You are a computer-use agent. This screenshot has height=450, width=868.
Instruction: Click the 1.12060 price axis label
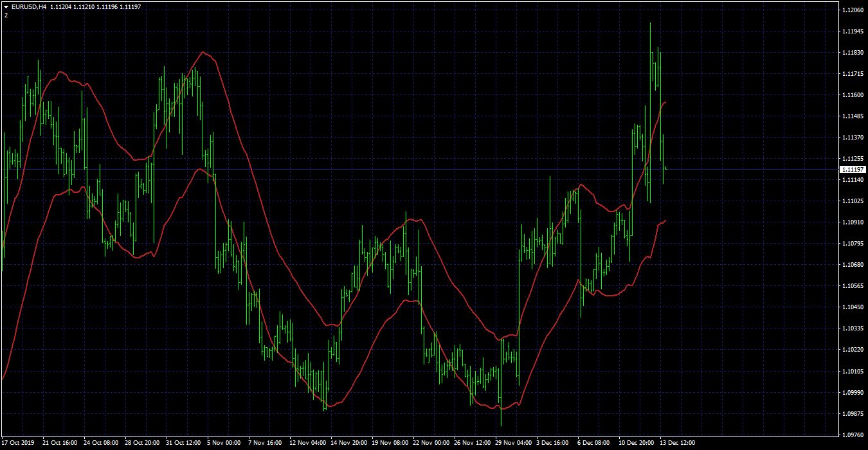853,10
